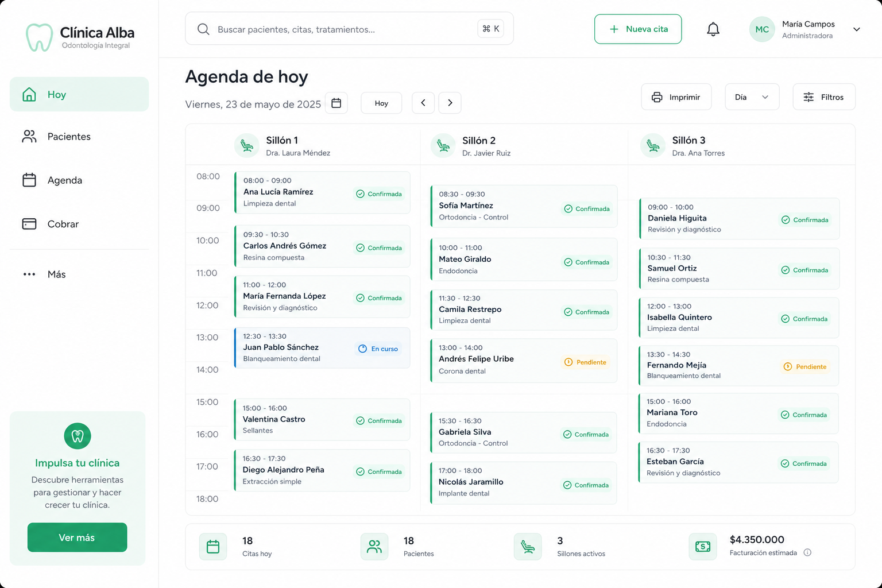Screen dimensions: 882x588
Task: Click the '$4.350.000' billing amount
Action: point(757,540)
